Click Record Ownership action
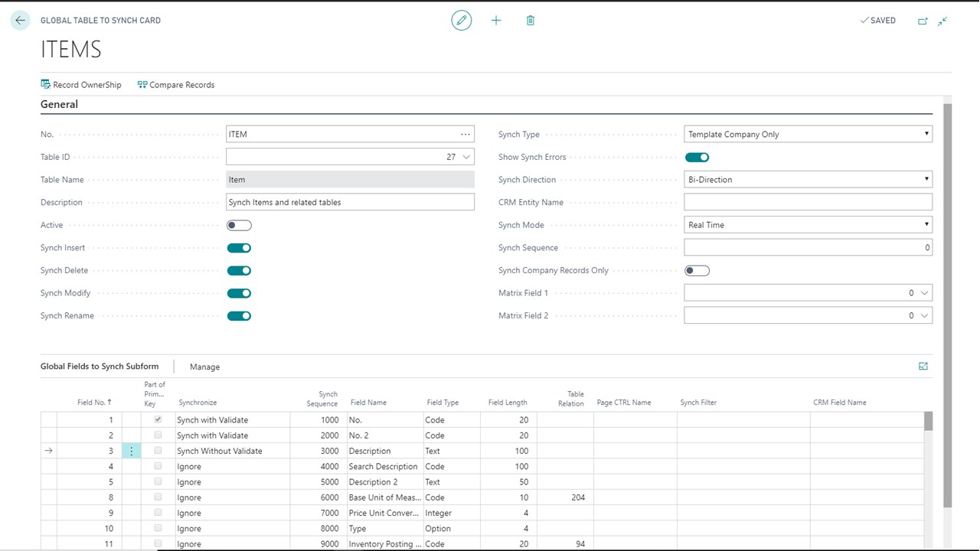Viewport: 980px width, 551px height. pos(81,85)
